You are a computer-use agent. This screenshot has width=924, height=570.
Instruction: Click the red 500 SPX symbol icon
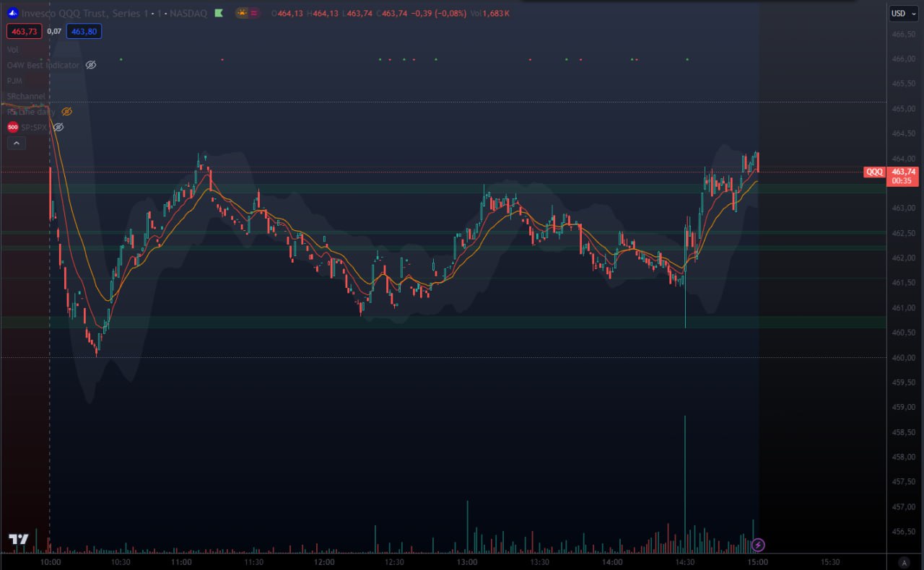[x=12, y=127]
